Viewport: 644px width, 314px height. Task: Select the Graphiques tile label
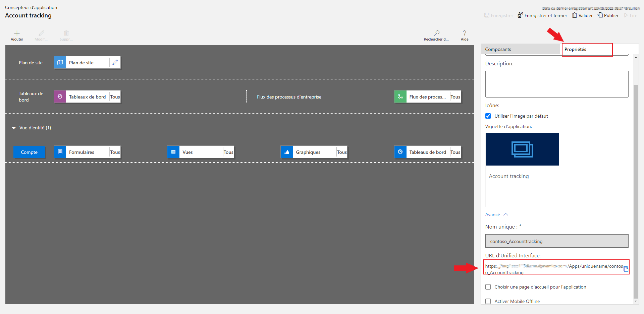point(308,152)
